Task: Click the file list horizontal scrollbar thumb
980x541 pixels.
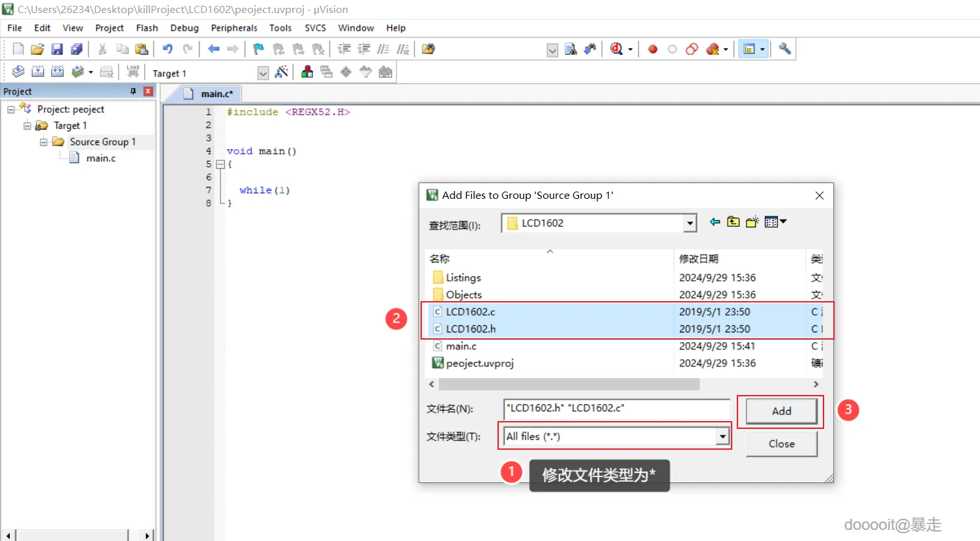Action: [569, 385]
